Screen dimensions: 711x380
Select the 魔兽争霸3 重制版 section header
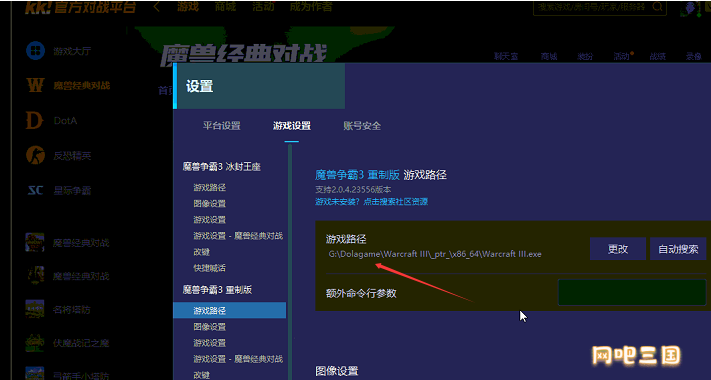click(x=217, y=290)
